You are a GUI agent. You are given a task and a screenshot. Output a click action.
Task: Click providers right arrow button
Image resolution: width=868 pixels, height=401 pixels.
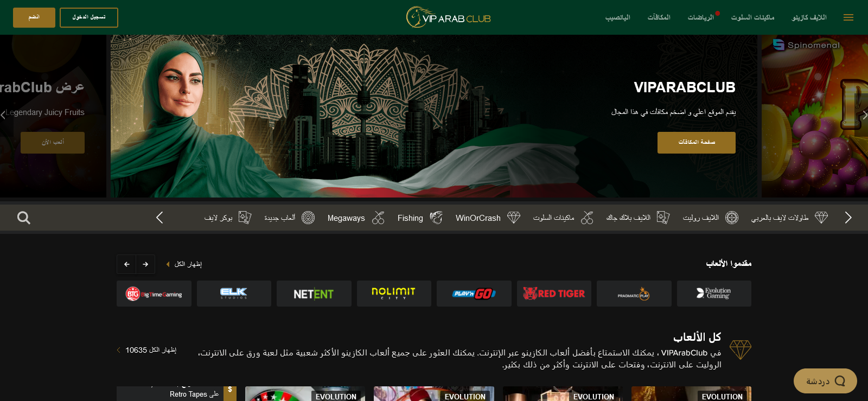click(x=145, y=264)
